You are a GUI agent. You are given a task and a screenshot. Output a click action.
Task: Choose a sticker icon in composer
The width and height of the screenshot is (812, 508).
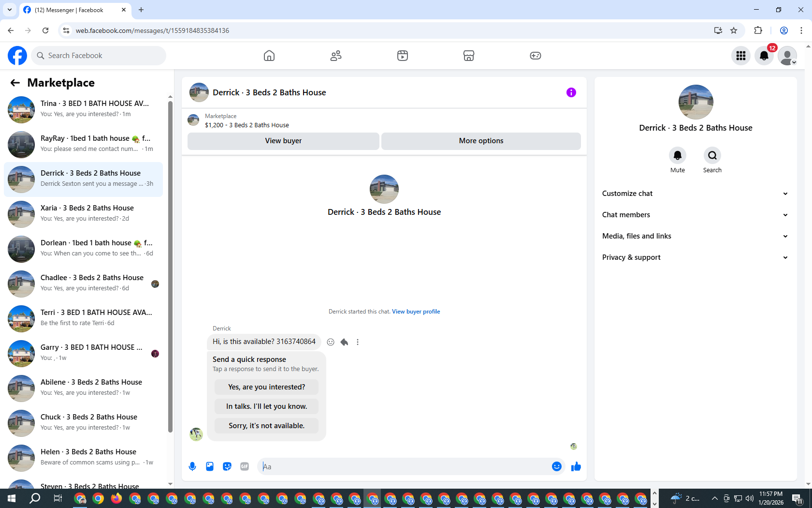coord(227,466)
